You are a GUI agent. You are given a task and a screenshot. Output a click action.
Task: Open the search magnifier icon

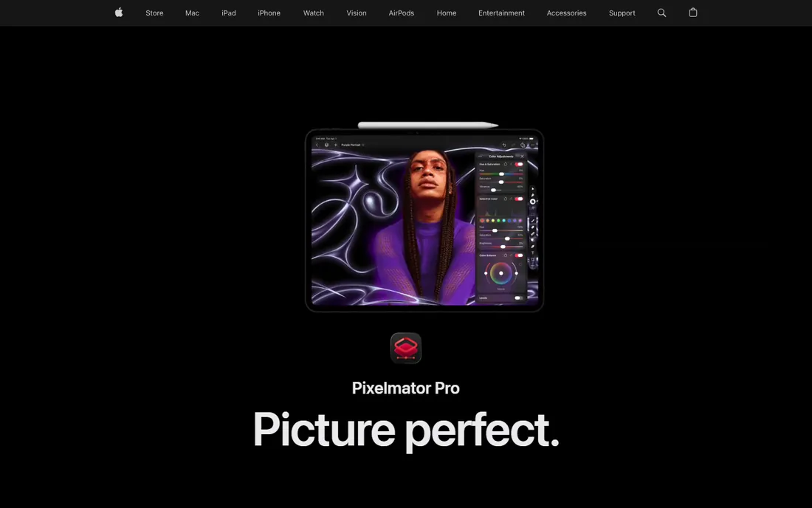pos(661,13)
